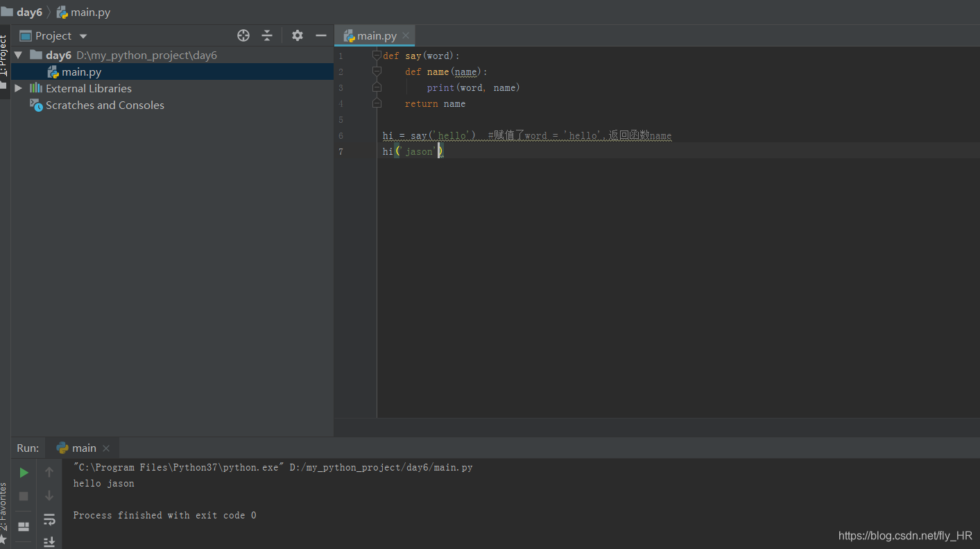Collapse the day6 project folder
This screenshot has width=980, height=549.
(17, 55)
